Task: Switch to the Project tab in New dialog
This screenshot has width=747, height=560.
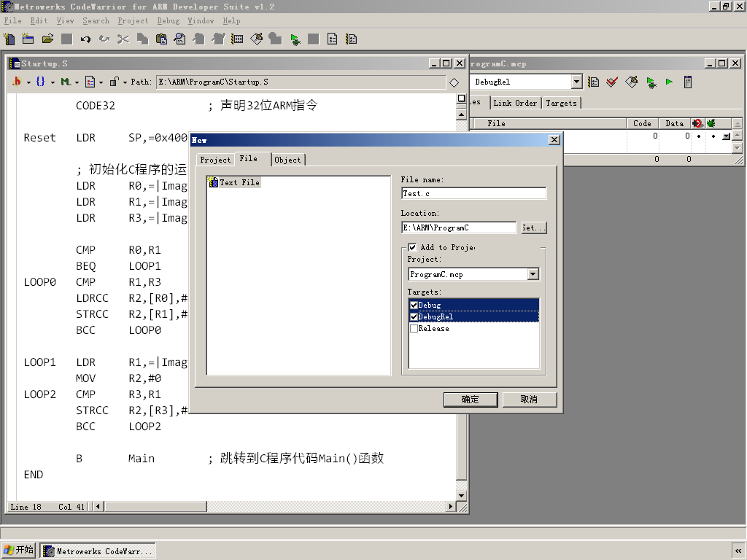Action: [215, 160]
